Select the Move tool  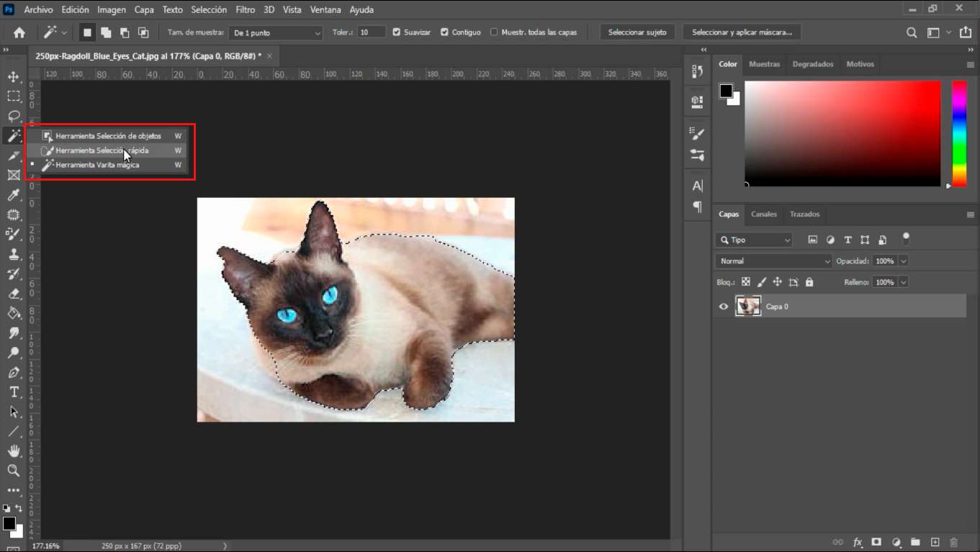14,77
